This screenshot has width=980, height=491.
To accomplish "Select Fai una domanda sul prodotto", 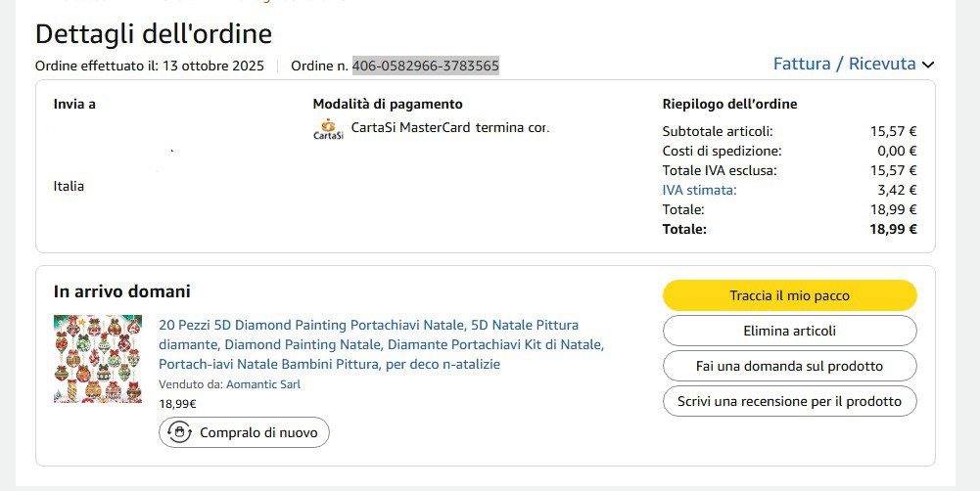I will click(789, 366).
